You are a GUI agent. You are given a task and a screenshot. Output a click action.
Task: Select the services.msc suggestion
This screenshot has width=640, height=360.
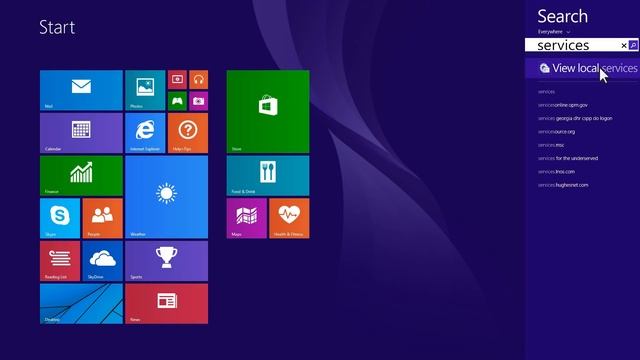coord(551,145)
